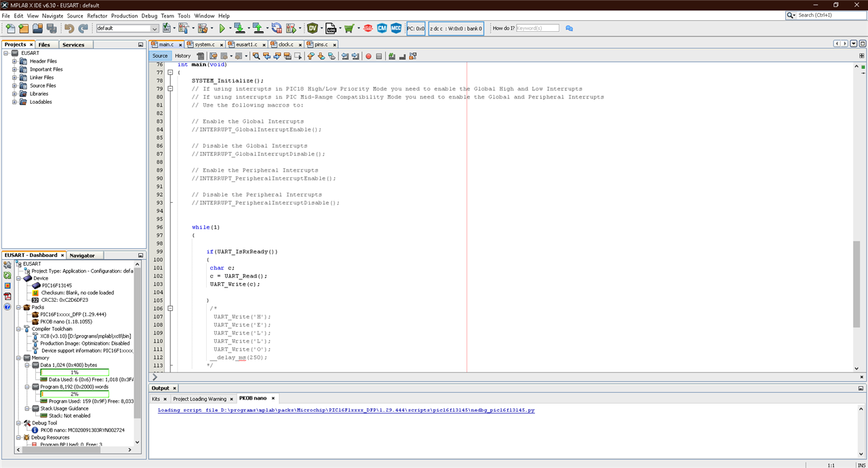Switch to the clock.c editor tab
This screenshot has width=868, height=468.
[x=285, y=44]
